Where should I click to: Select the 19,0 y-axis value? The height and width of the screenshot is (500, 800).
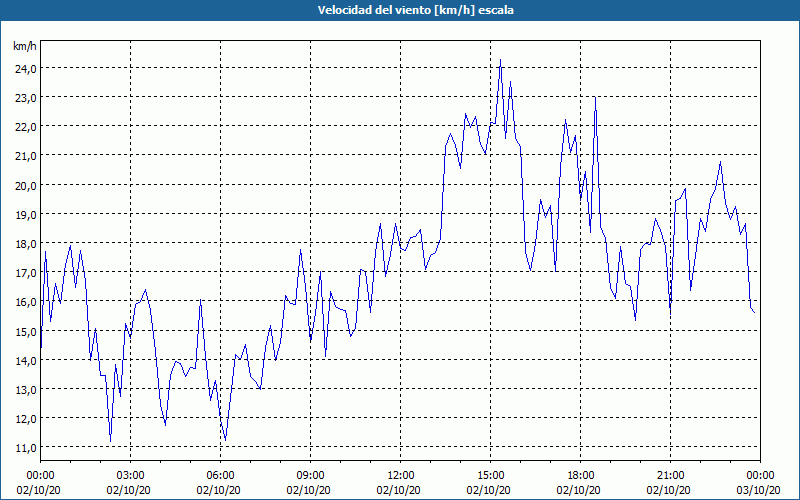point(25,215)
